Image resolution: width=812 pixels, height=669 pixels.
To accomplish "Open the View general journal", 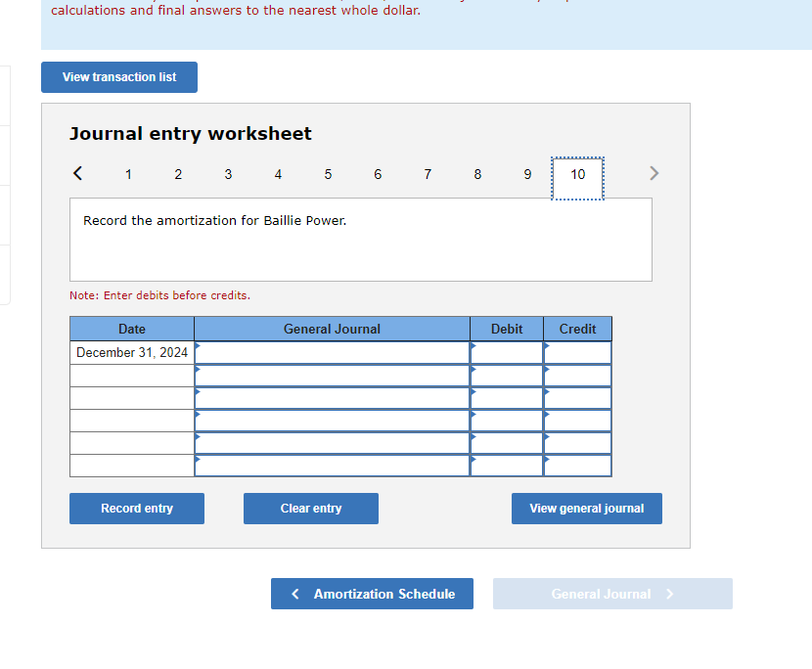I will coord(586,509).
